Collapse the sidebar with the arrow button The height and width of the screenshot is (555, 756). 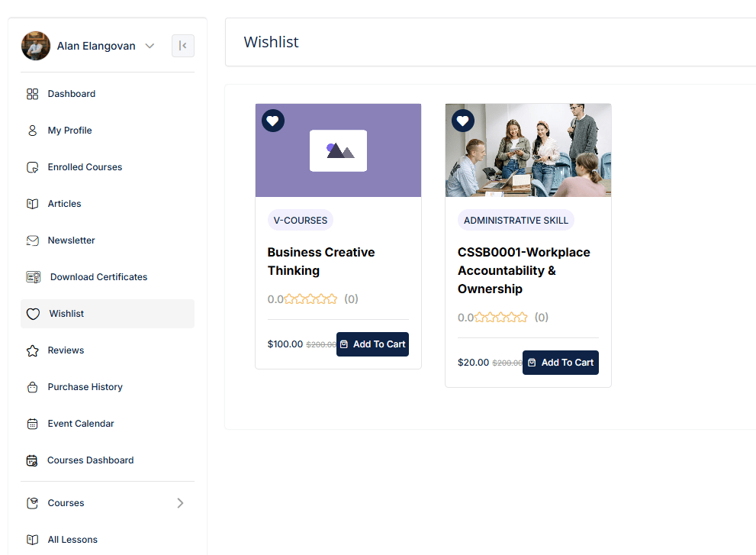click(x=183, y=46)
